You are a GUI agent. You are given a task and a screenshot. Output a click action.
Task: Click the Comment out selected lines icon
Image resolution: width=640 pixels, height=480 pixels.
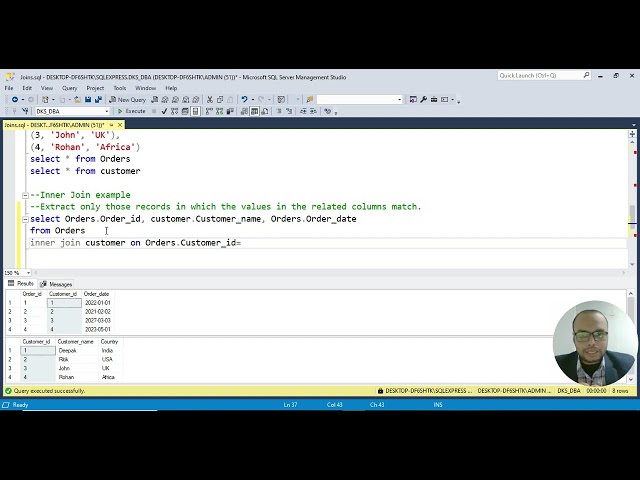coord(279,111)
